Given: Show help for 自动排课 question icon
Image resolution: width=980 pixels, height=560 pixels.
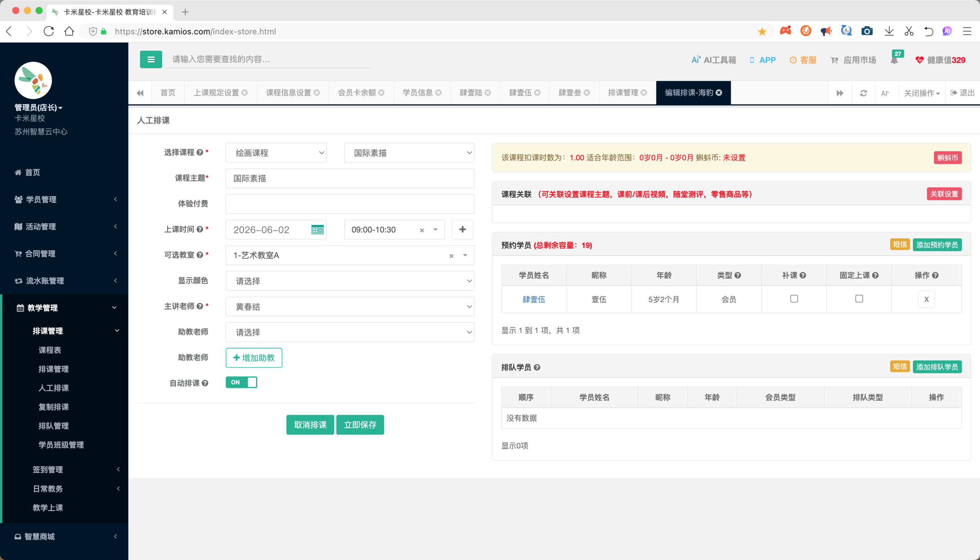Looking at the screenshot, I should tap(205, 383).
